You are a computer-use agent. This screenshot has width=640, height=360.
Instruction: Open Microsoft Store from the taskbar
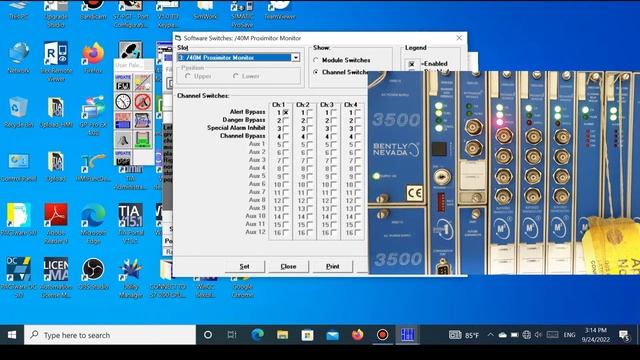click(307, 335)
